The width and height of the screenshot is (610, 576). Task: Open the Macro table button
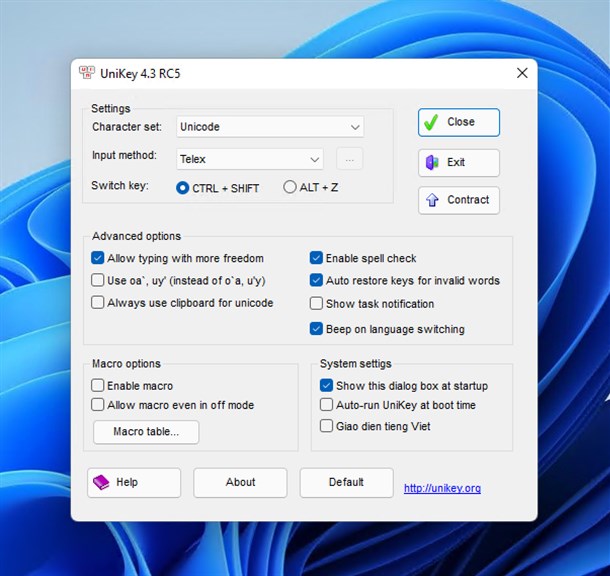pyautogui.click(x=146, y=432)
